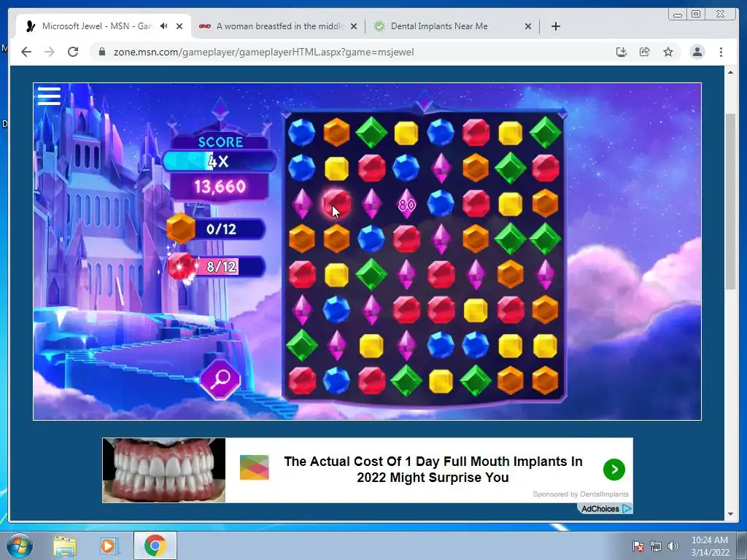The height and width of the screenshot is (560, 747).
Task: Switch to the Microsoft Jewel tab
Action: point(96,26)
